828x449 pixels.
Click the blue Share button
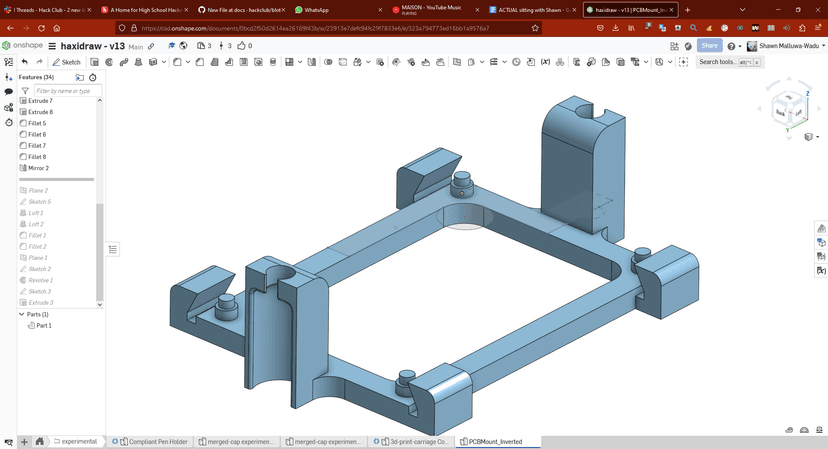coord(709,46)
